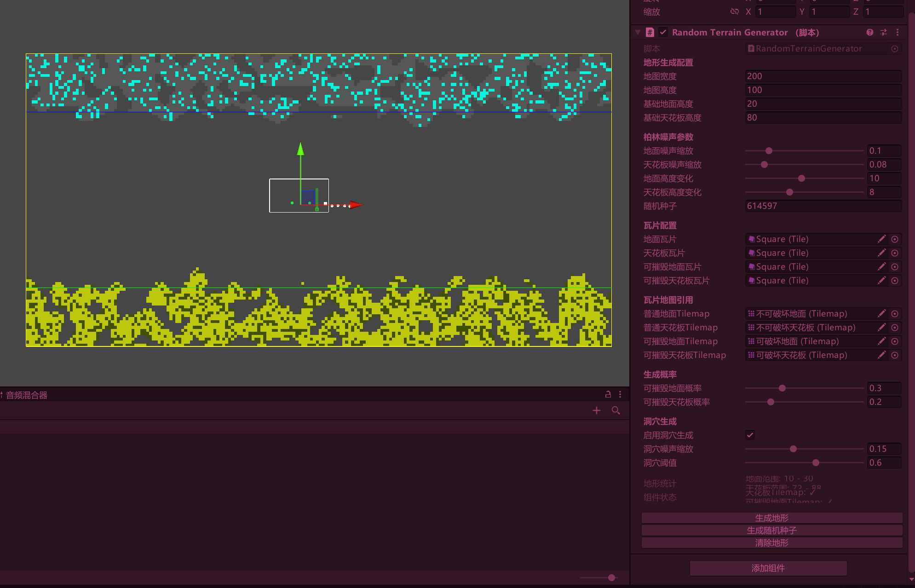
Task: Click the 生成随机种子 button
Action: (771, 530)
